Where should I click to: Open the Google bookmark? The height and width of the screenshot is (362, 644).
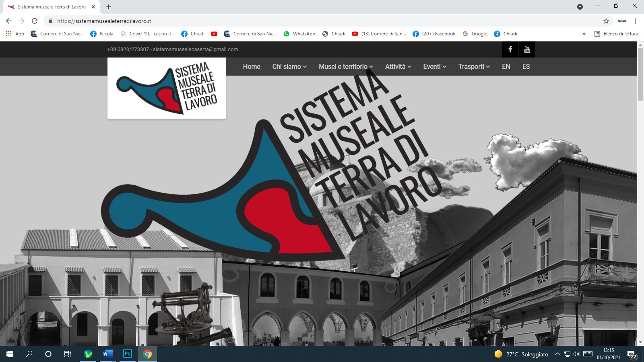(475, 34)
